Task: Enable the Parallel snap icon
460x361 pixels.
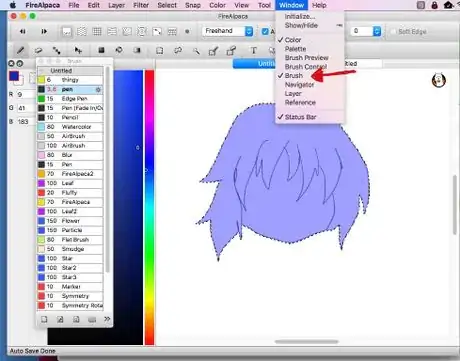Action: [82, 32]
